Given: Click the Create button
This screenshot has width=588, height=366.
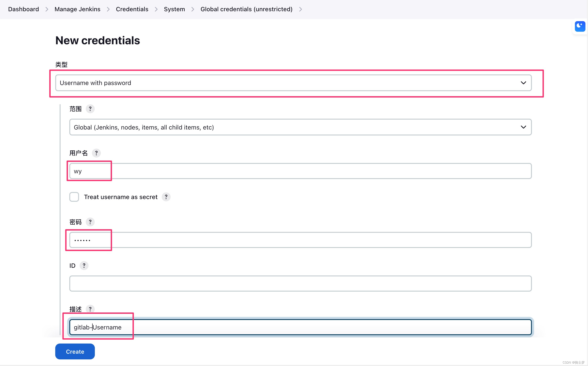Looking at the screenshot, I should 75,351.
